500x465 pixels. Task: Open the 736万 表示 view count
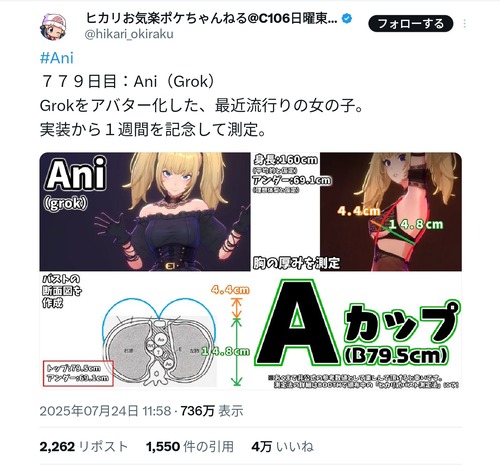click(212, 411)
